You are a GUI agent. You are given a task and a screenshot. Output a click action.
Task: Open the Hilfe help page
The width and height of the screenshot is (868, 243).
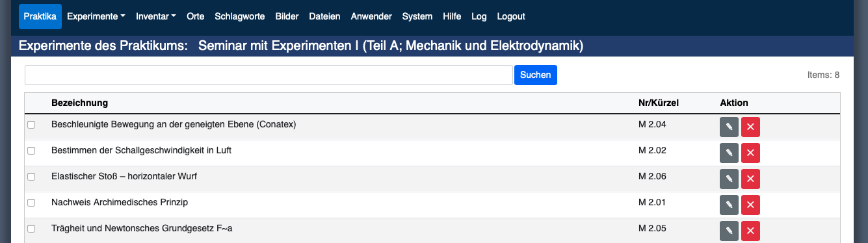click(452, 16)
